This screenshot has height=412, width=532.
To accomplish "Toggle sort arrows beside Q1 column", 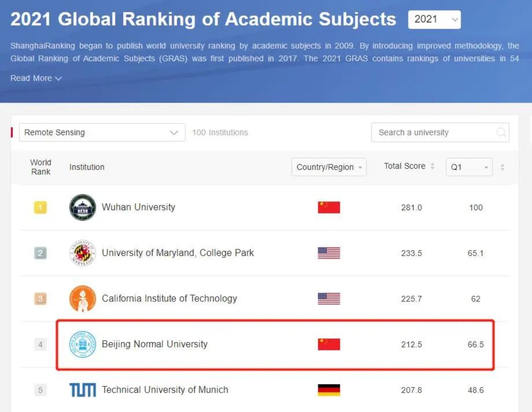I will pos(502,167).
